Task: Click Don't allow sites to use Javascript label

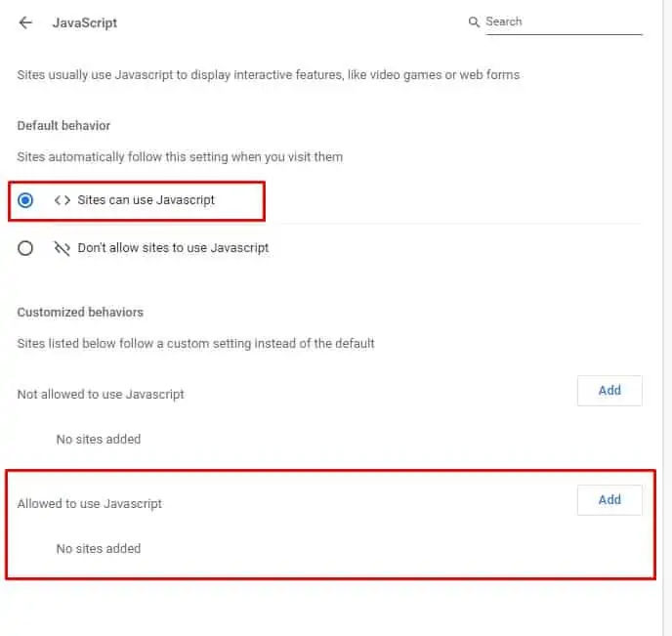Action: 173,248
